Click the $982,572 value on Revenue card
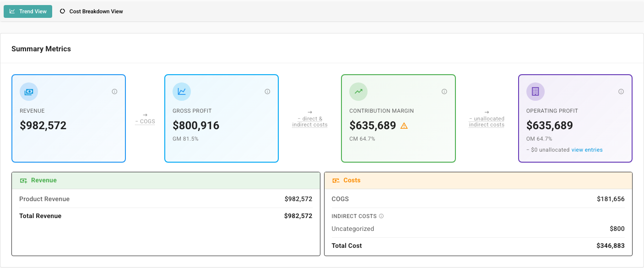The image size is (644, 268). pos(43,126)
